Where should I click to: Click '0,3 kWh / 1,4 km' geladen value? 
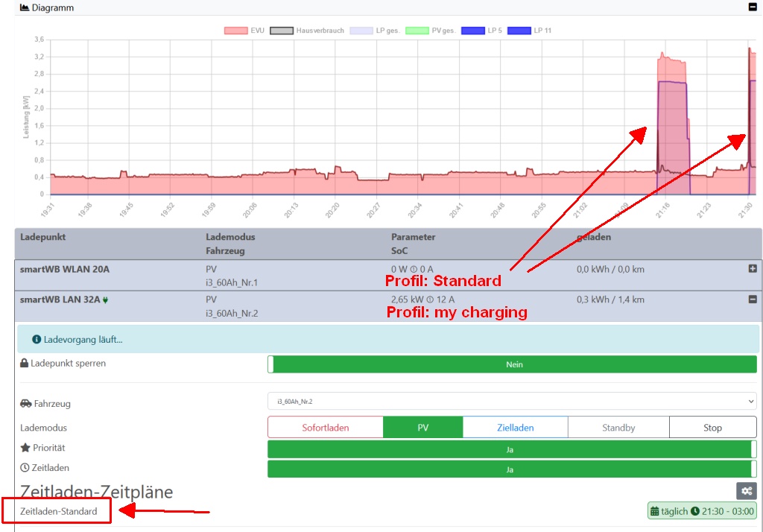point(610,300)
